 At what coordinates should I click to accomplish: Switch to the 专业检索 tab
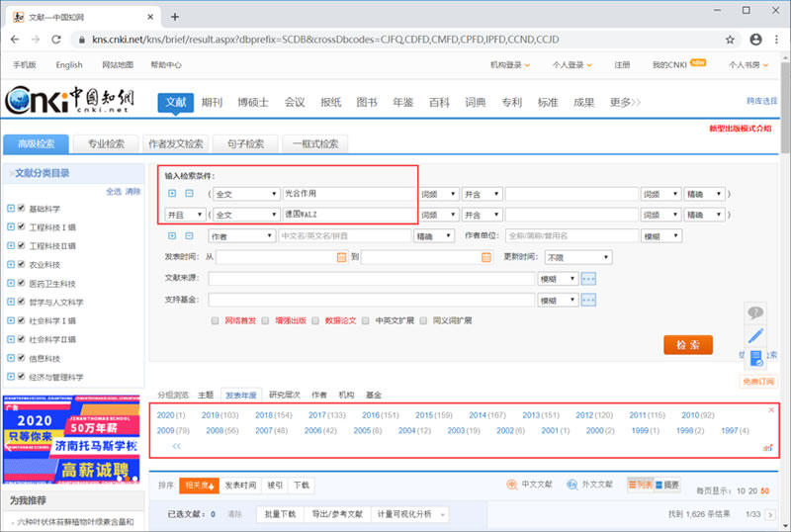105,143
